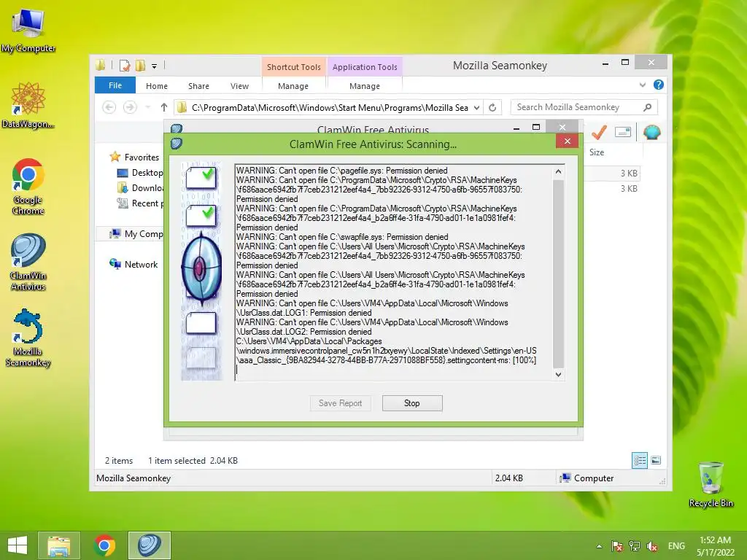Open the View ribbon tab

point(239,86)
